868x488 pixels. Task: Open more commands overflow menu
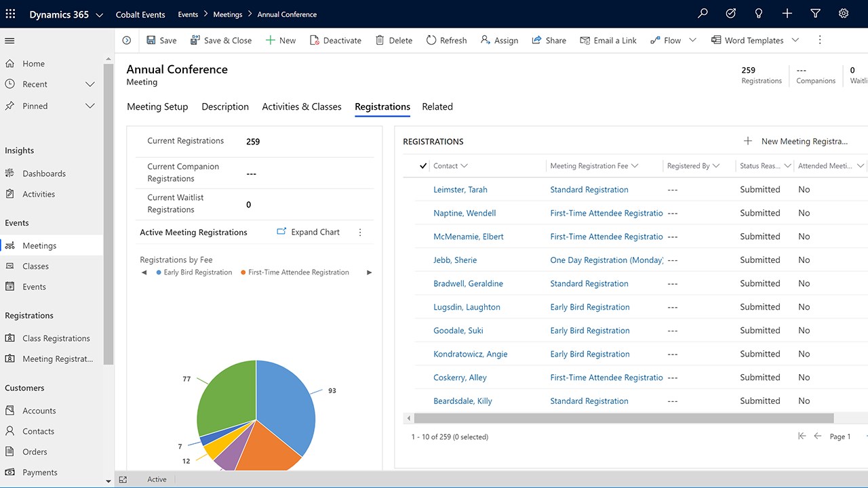click(820, 41)
